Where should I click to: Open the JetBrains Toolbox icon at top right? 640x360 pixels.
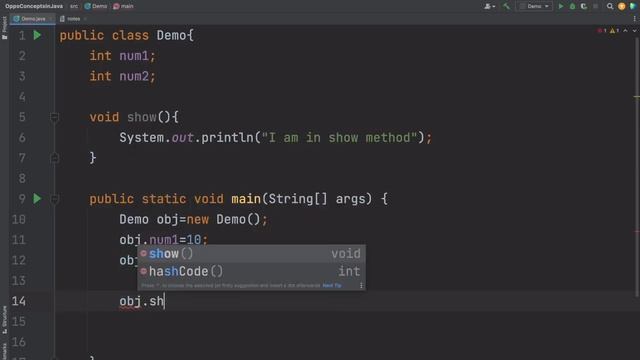633,6
